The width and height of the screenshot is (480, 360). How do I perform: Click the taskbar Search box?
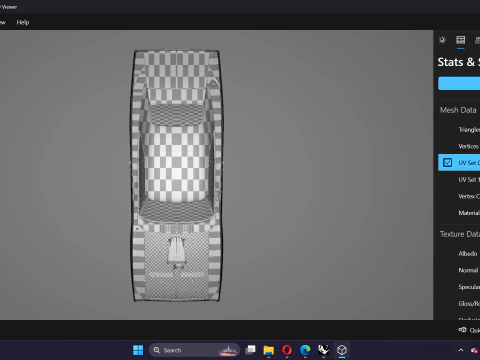point(194,350)
